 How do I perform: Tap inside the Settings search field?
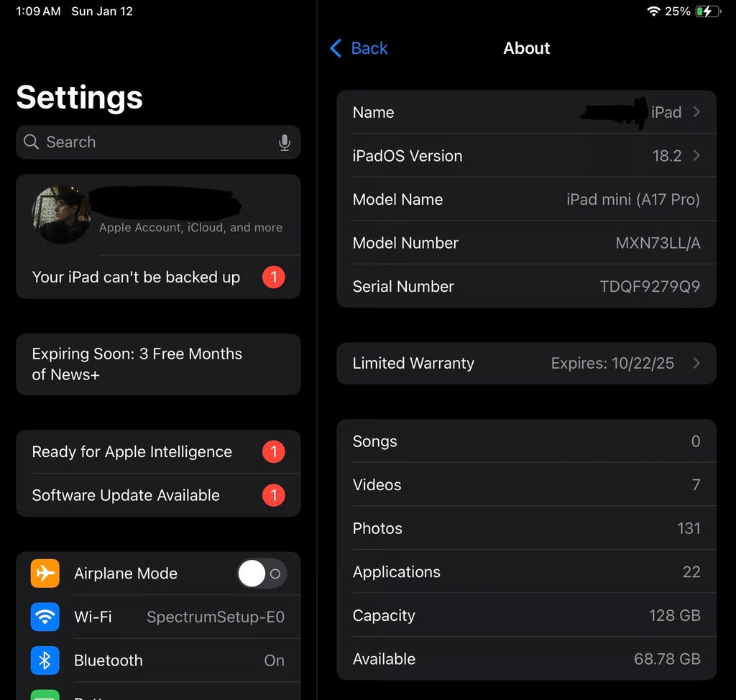144,142
